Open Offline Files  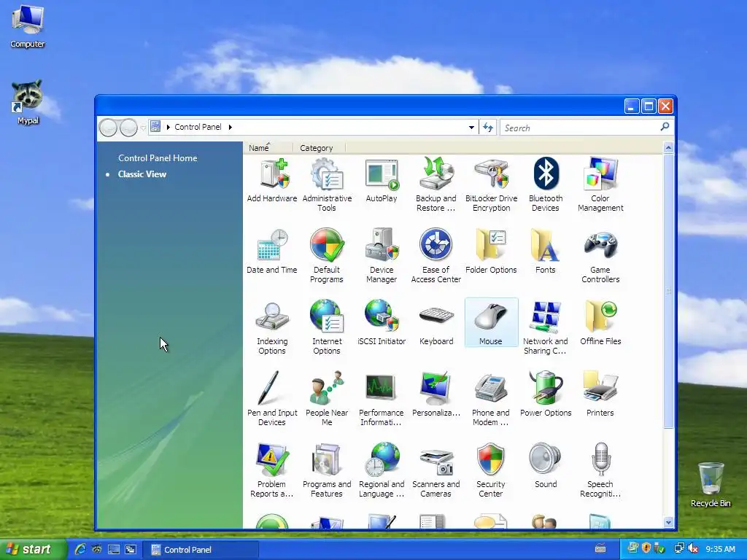(600, 323)
